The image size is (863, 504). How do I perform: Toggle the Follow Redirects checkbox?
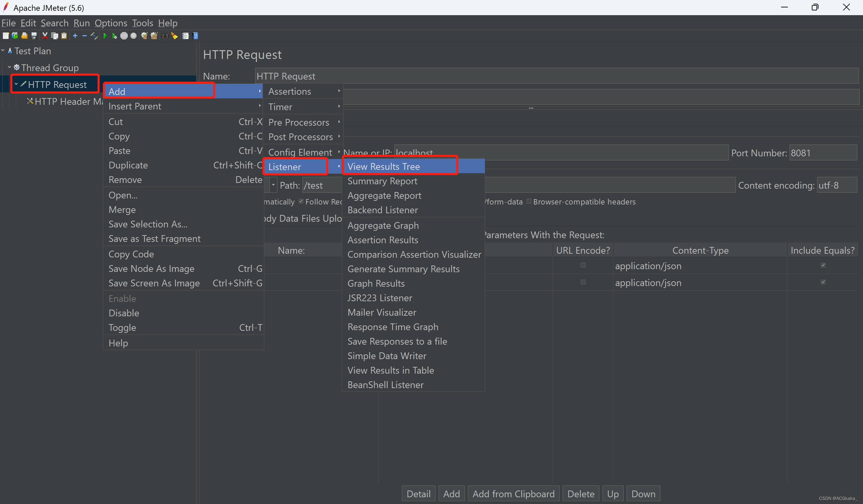click(x=301, y=201)
